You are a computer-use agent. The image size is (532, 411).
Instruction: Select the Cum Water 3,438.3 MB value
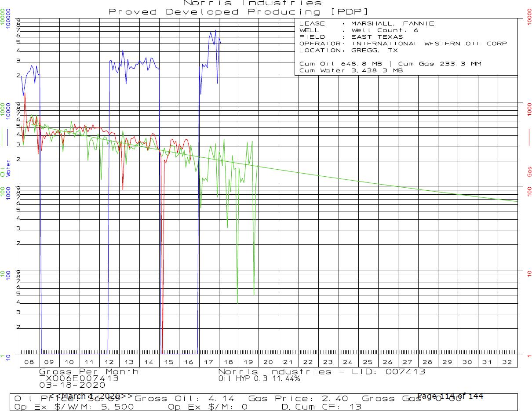click(351, 70)
